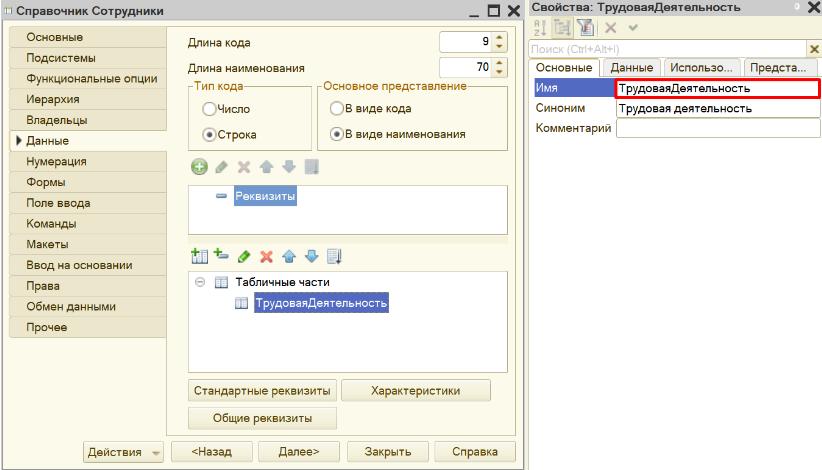Go back with <Назад button
The image size is (822, 470).
212,452
